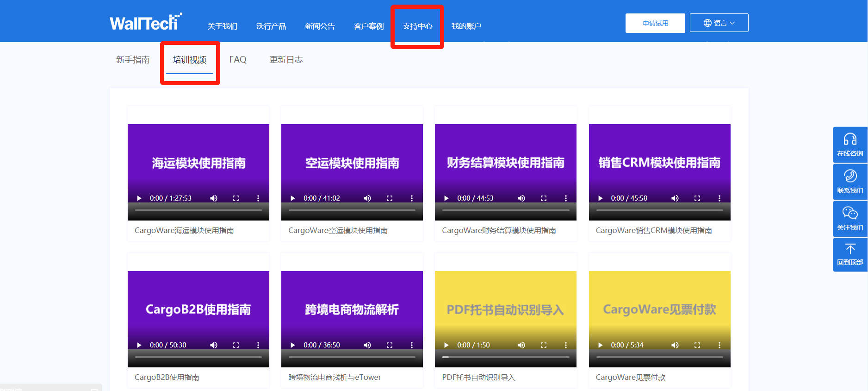Image resolution: width=868 pixels, height=391 pixels.
Task: Toggle mute on 跨境电商物流解析 video
Action: [367, 345]
